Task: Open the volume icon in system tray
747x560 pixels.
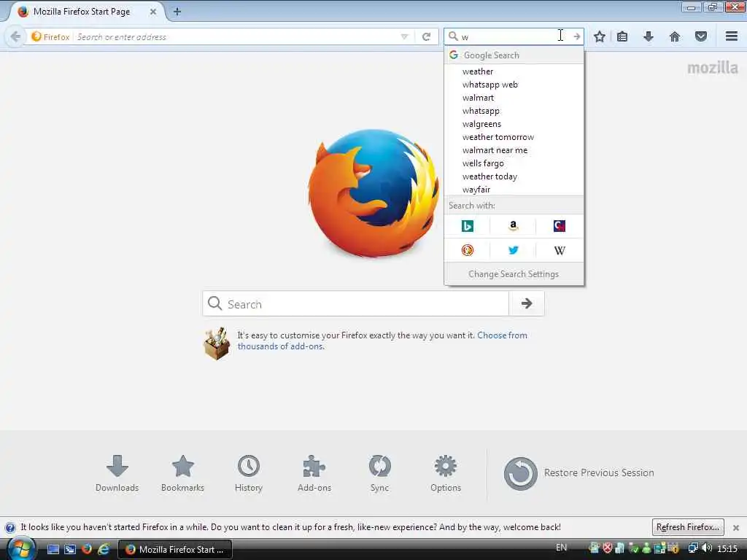Action: (x=707, y=548)
